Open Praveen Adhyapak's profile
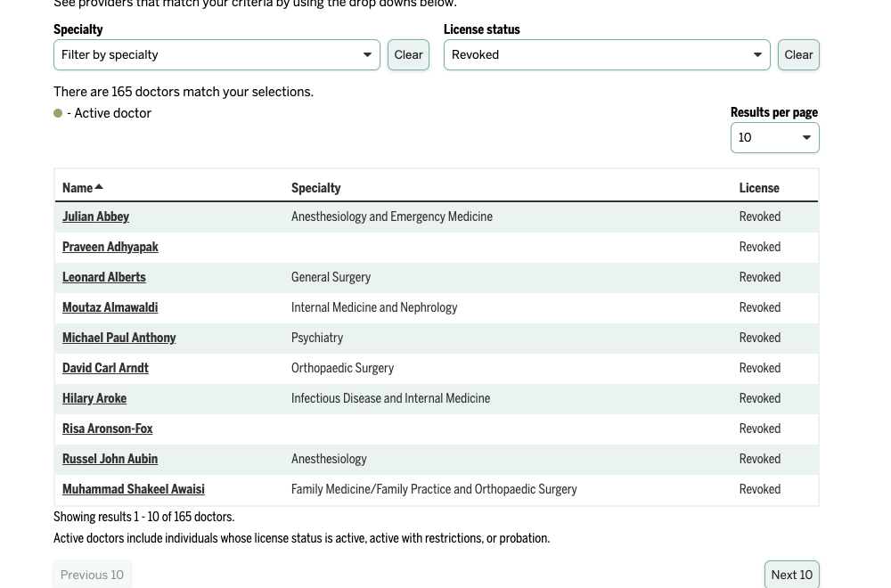The image size is (891, 588). point(110,247)
